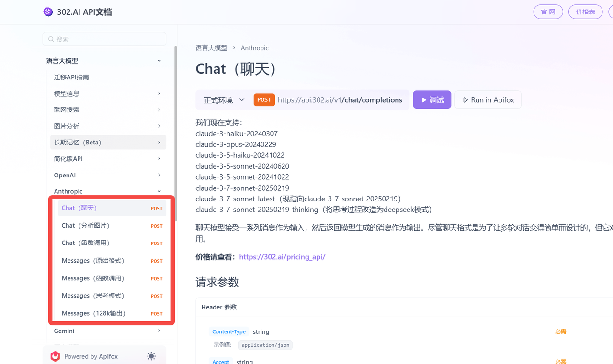Select Messages（思考模式） sidebar item

click(112, 296)
